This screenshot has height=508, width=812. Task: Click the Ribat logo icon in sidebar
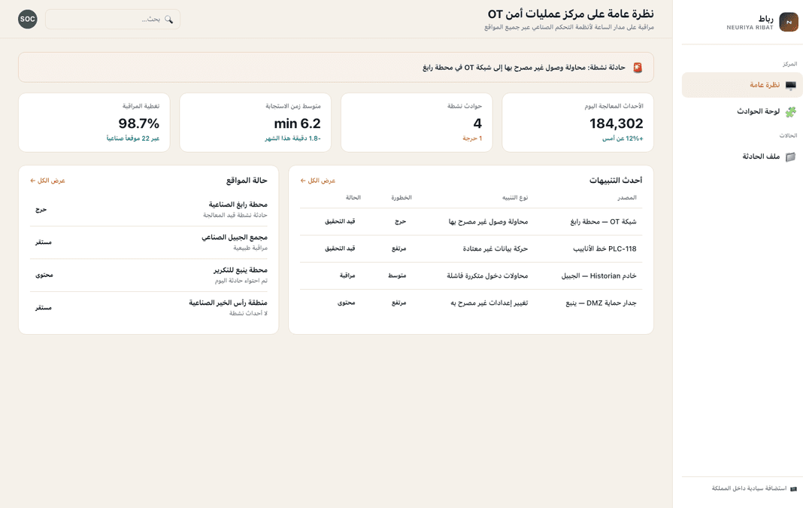tap(788, 22)
